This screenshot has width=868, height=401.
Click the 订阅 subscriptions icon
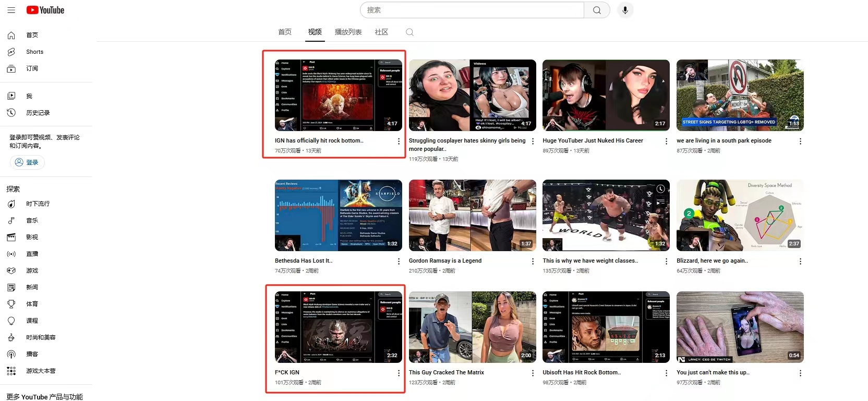coord(11,68)
